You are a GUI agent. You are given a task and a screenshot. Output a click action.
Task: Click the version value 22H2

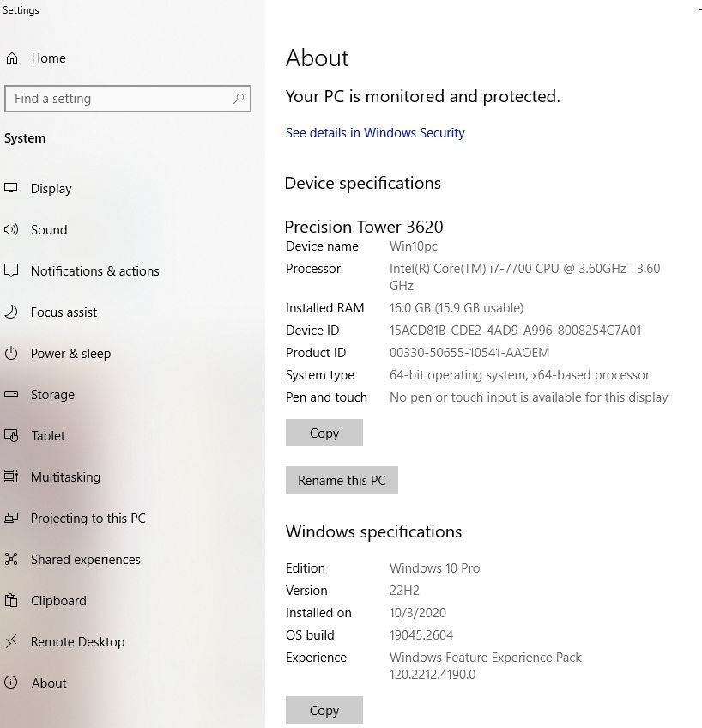point(404,591)
